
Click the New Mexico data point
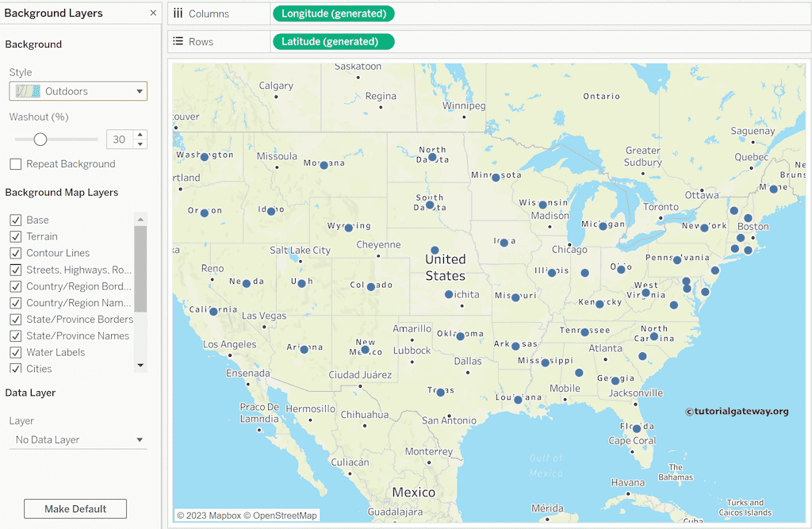point(365,350)
